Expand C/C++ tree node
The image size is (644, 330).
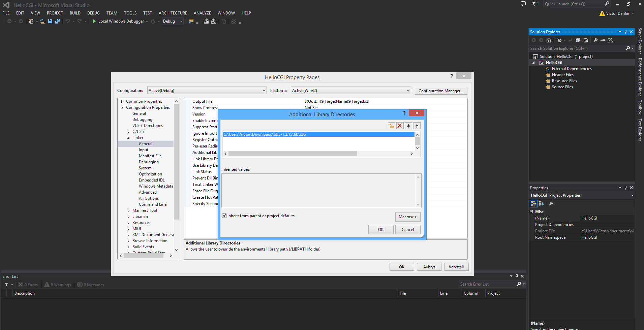[128, 132]
